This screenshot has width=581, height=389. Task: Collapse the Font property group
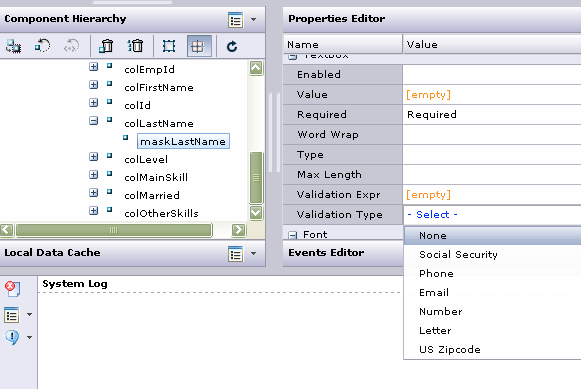(293, 235)
